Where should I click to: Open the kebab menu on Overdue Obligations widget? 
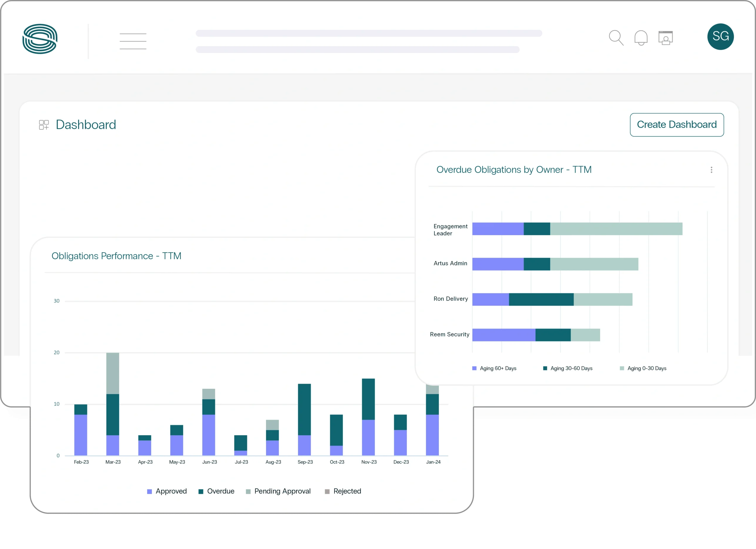click(x=711, y=170)
